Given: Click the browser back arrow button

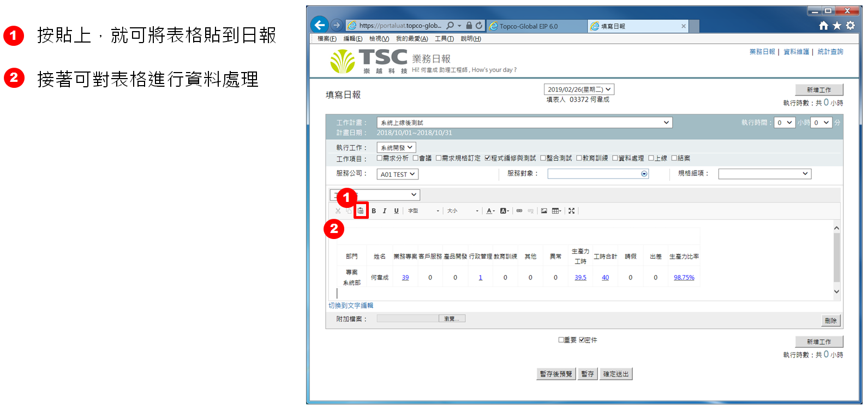Looking at the screenshot, I should [x=320, y=25].
